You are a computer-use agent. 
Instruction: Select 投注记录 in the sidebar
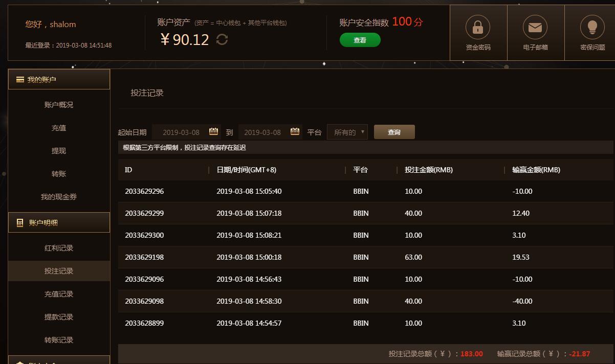59,271
